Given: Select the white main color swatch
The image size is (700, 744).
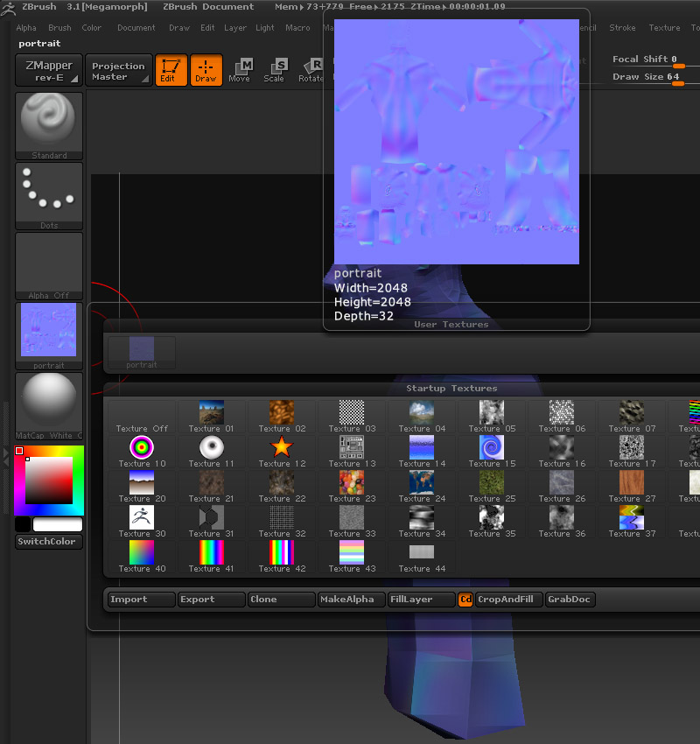Looking at the screenshot, I should tap(58, 524).
